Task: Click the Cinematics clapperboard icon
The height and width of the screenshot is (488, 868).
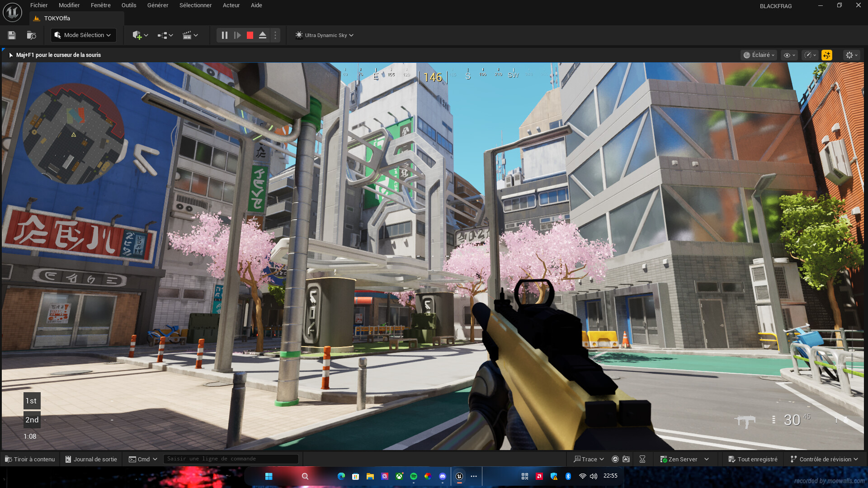Action: [x=188, y=35]
